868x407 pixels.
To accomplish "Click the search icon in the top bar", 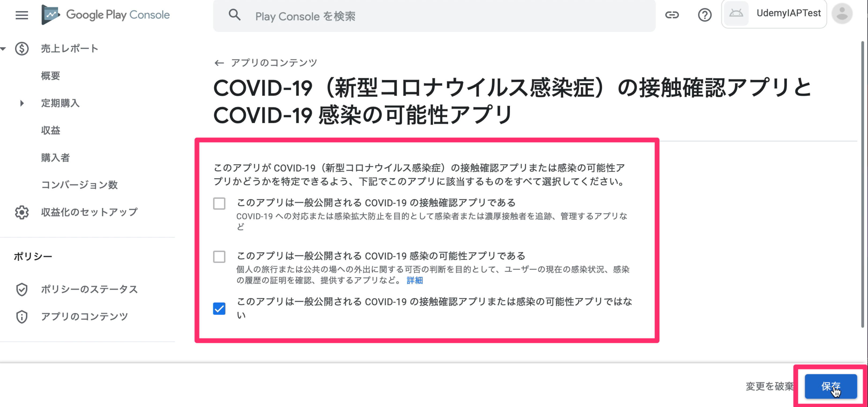I will tap(236, 16).
